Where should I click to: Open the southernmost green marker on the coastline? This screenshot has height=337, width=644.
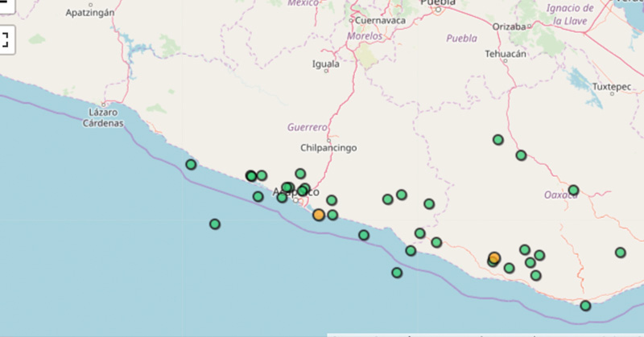coord(585,306)
